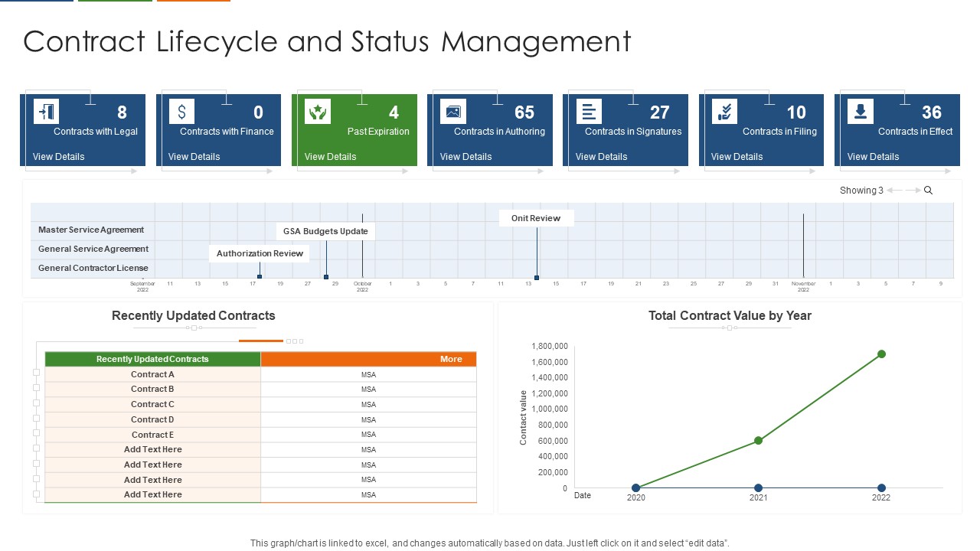Click the count 27 on Signatures card
This screenshot has width=980, height=551.
click(660, 112)
